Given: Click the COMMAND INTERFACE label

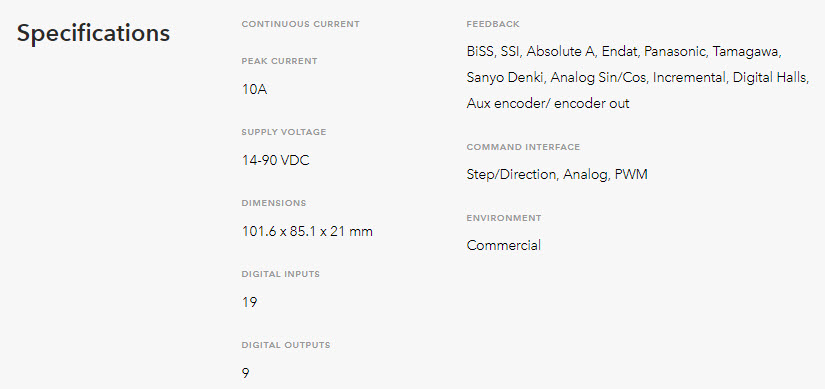Looking at the screenshot, I should click(x=524, y=147).
